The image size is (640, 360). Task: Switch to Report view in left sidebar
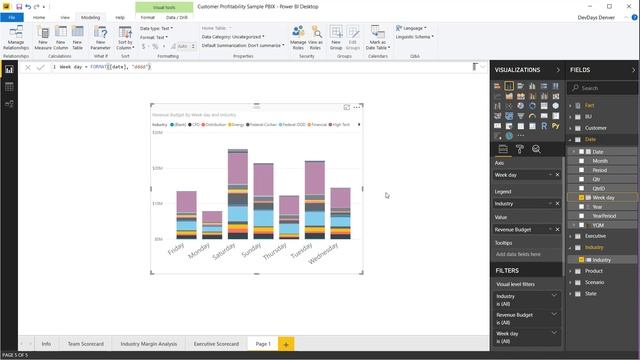click(x=9, y=70)
